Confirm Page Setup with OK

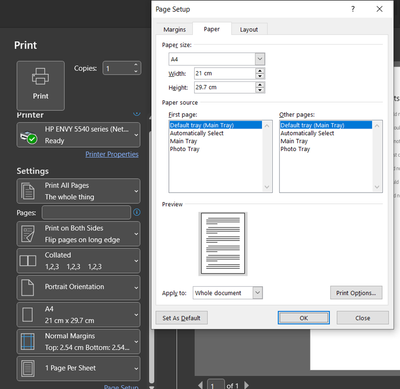coord(304,318)
